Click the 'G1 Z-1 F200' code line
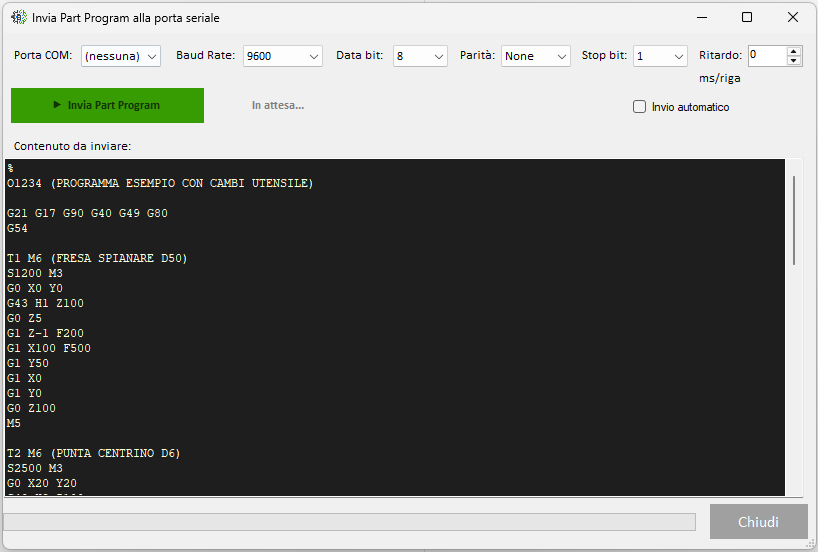818x552 pixels. pyautogui.click(x=45, y=333)
